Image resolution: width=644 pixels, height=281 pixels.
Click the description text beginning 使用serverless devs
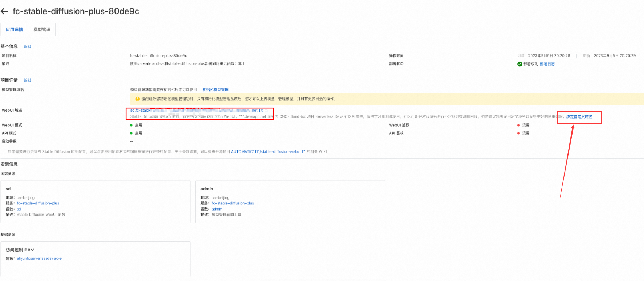point(188,64)
